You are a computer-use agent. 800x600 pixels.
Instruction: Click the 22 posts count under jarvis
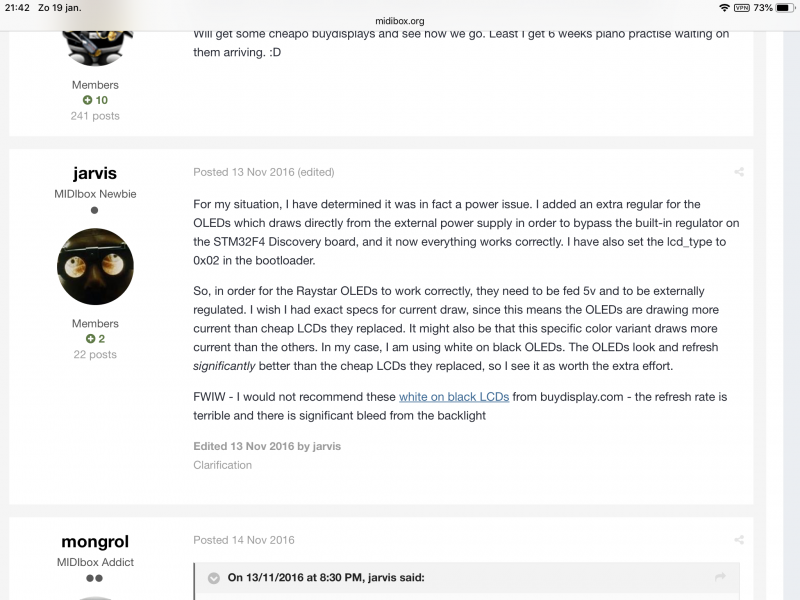(x=95, y=355)
